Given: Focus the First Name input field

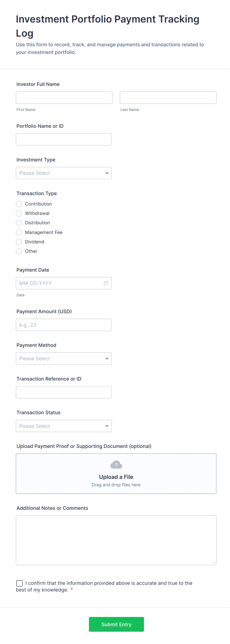Looking at the screenshot, I should coord(64,98).
